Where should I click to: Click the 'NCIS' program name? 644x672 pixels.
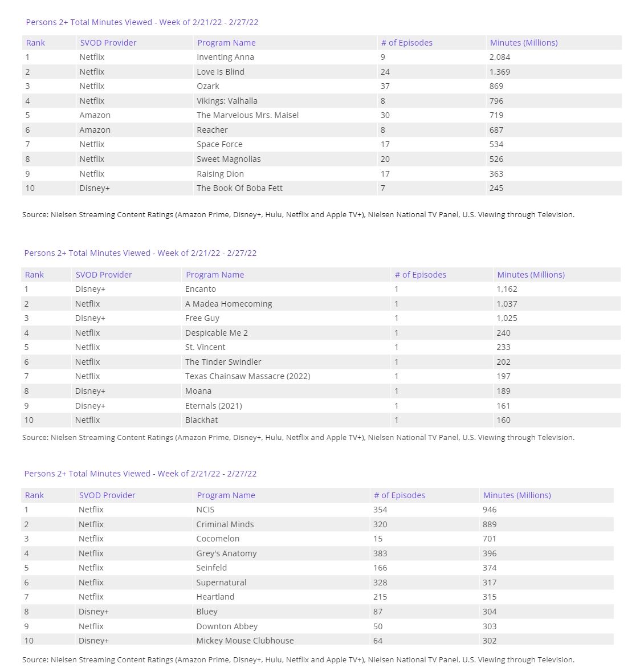tap(205, 510)
